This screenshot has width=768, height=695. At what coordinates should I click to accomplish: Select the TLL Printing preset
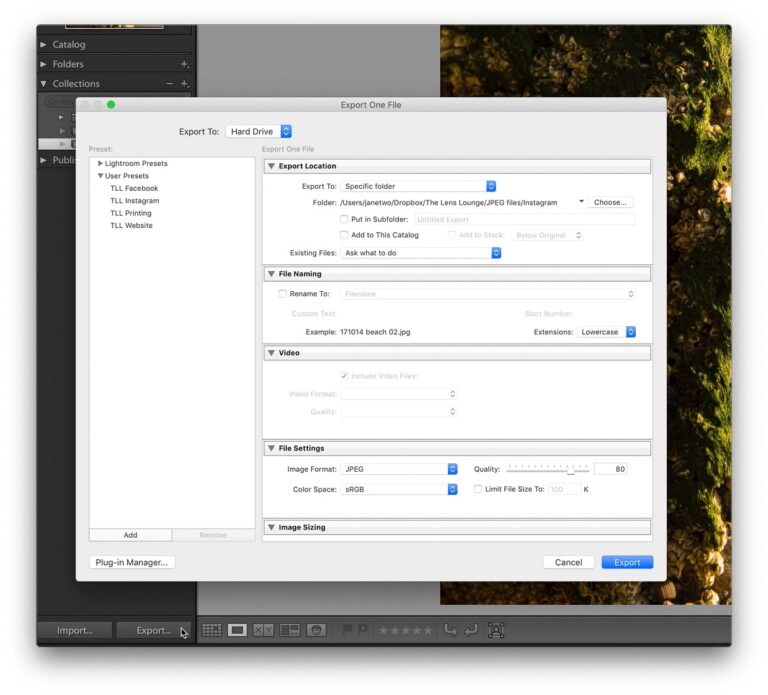(x=131, y=213)
